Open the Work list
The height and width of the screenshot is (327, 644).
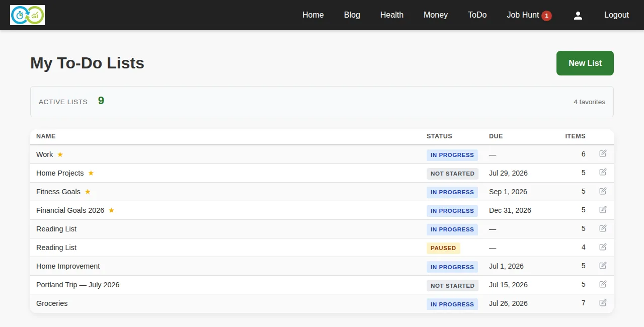point(45,154)
